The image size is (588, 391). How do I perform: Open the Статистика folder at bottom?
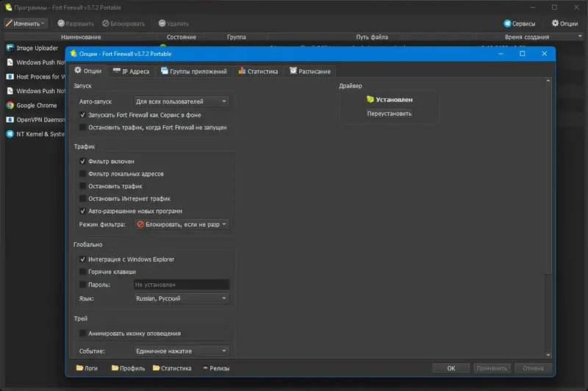pos(172,368)
